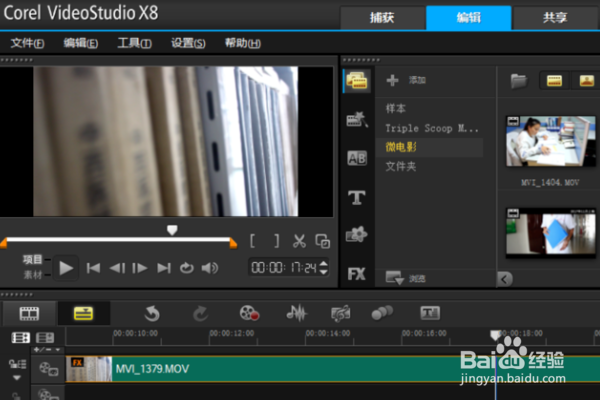Select the MVI_1404.MOV thumbnail

click(x=551, y=142)
